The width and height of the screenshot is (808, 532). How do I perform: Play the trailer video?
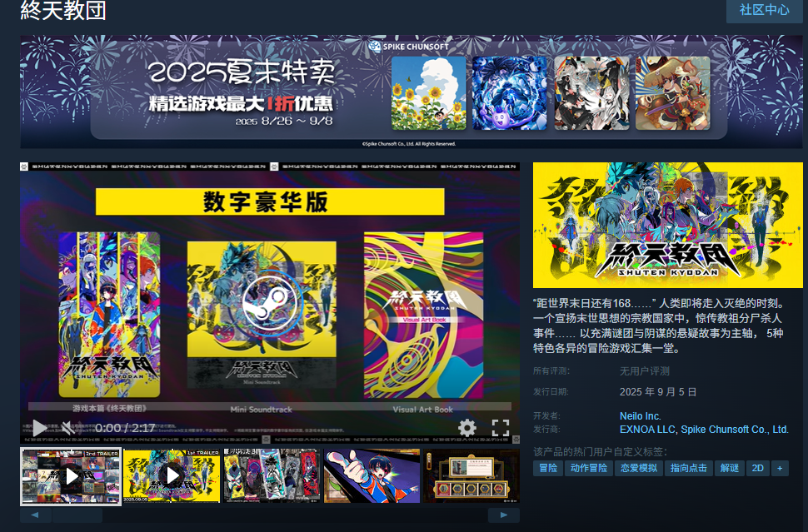click(38, 428)
